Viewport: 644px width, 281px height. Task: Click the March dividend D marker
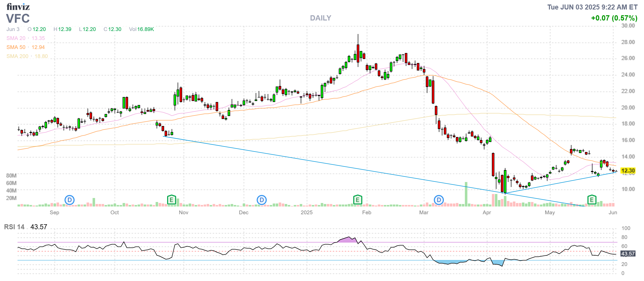coord(439,200)
